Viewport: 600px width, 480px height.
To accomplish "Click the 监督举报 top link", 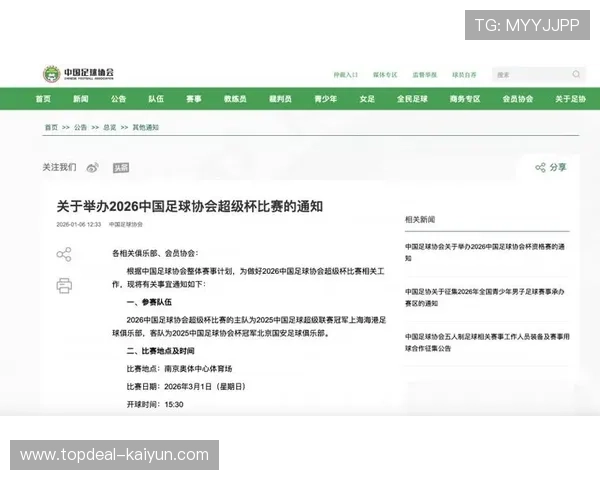I will tap(425, 75).
